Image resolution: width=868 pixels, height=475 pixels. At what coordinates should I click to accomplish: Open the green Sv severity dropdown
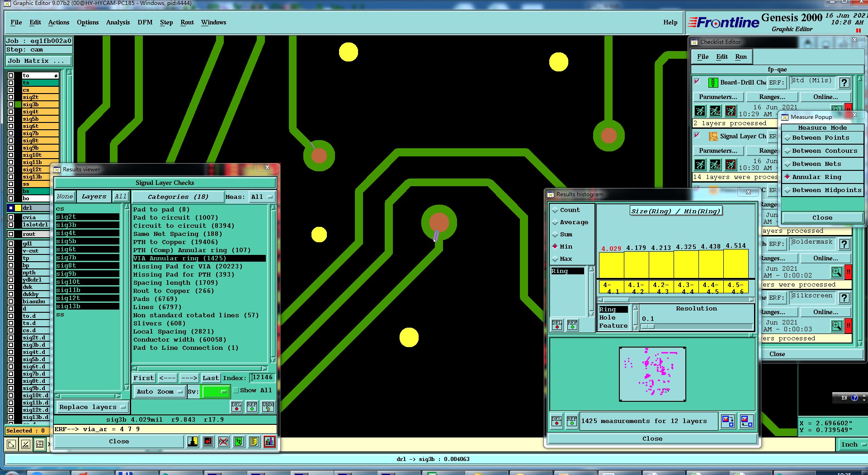click(x=215, y=392)
